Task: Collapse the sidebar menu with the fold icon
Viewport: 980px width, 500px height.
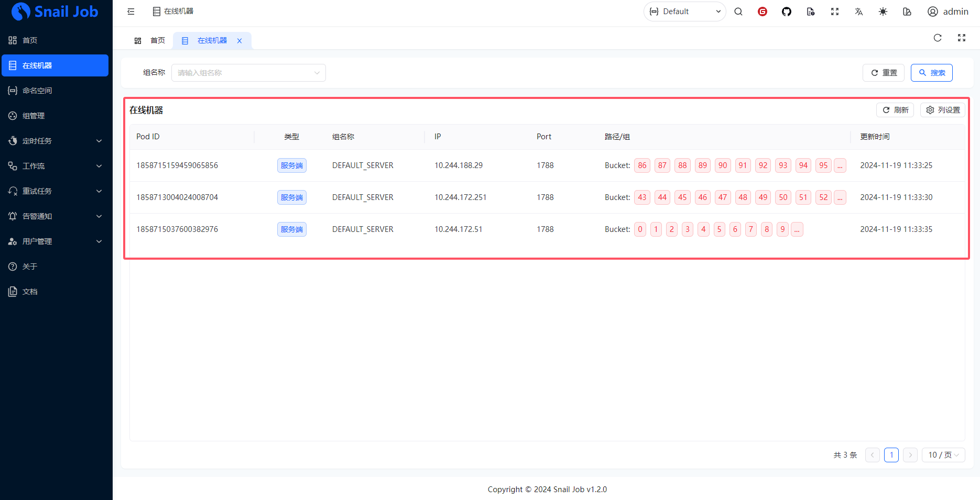Action: click(131, 12)
